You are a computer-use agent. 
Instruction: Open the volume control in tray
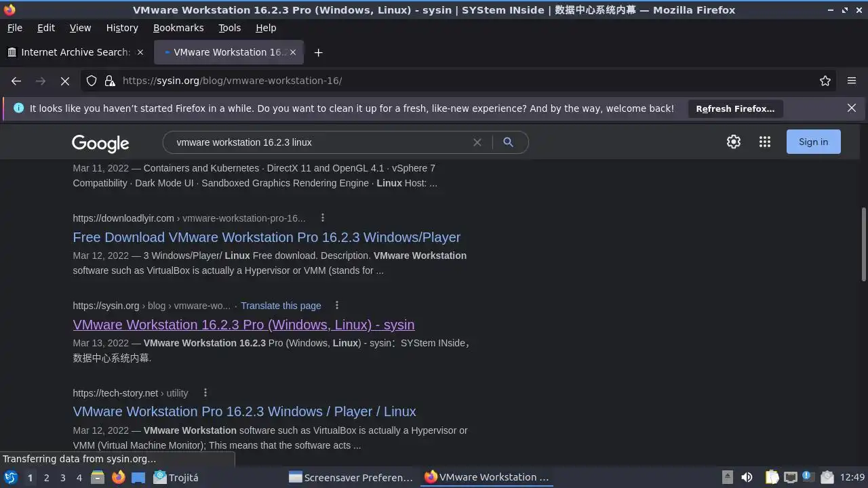747,477
